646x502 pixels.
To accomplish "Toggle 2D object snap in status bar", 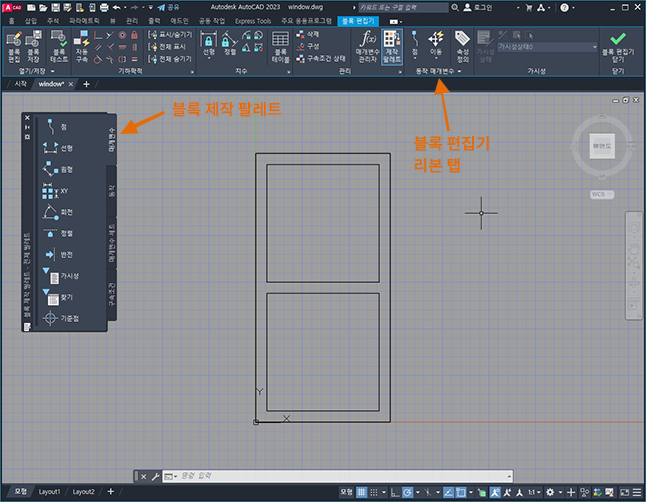I will (461, 492).
